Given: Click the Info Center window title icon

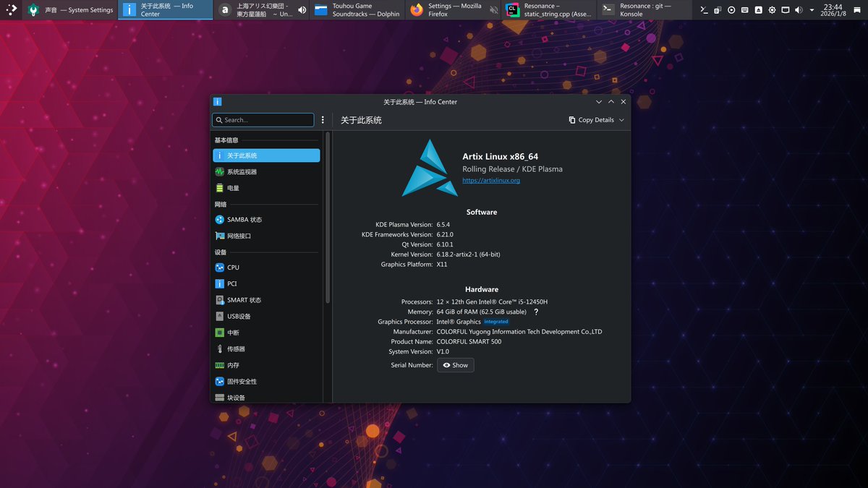Looking at the screenshot, I should 218,102.
